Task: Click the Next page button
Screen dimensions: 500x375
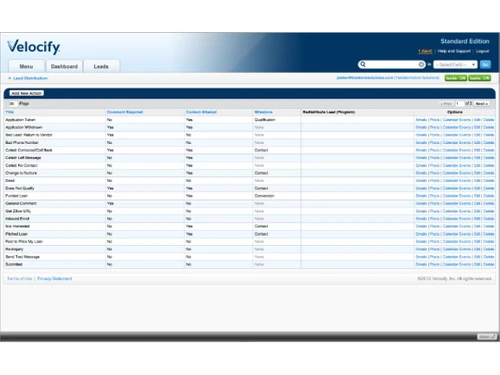Action: [482, 104]
